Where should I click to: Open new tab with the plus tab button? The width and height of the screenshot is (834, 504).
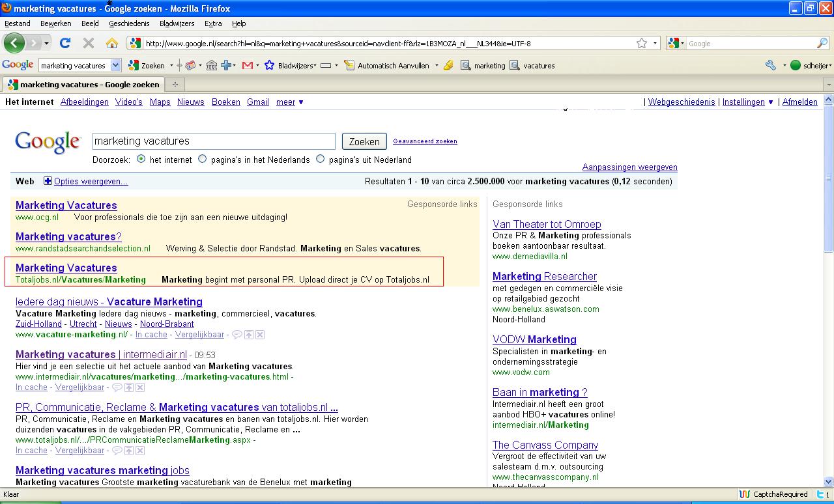[175, 84]
